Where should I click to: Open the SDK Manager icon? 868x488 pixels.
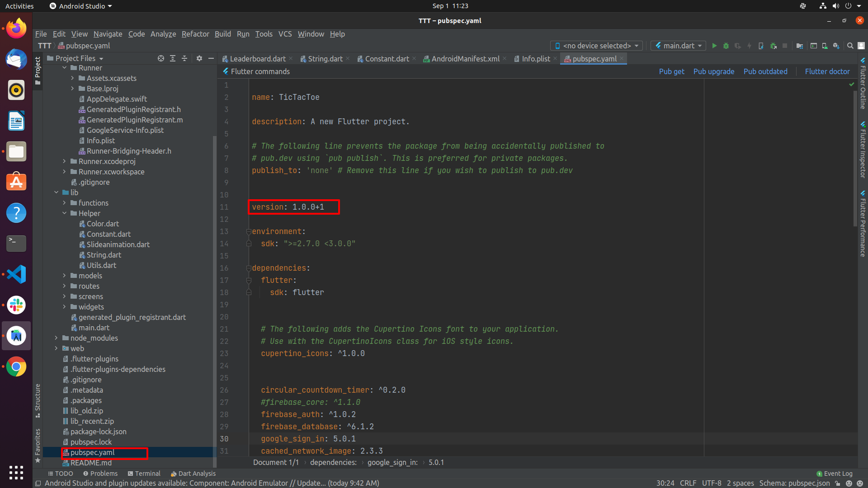[x=836, y=46]
